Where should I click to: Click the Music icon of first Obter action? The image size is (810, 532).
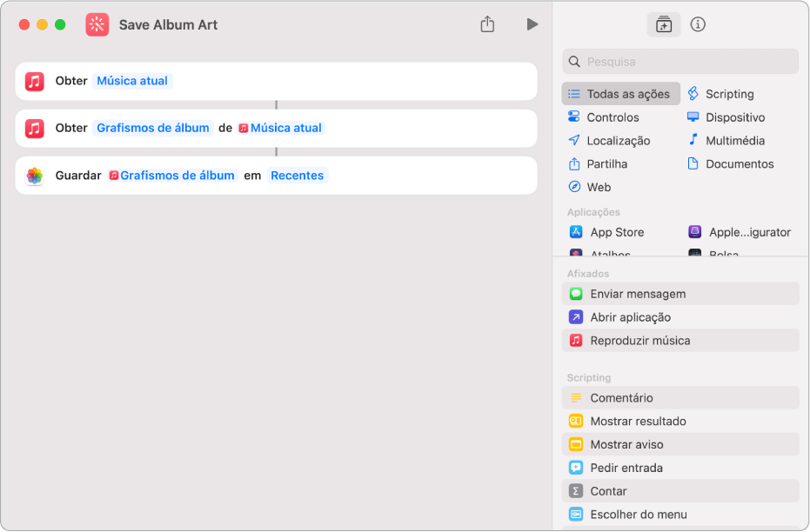(35, 81)
